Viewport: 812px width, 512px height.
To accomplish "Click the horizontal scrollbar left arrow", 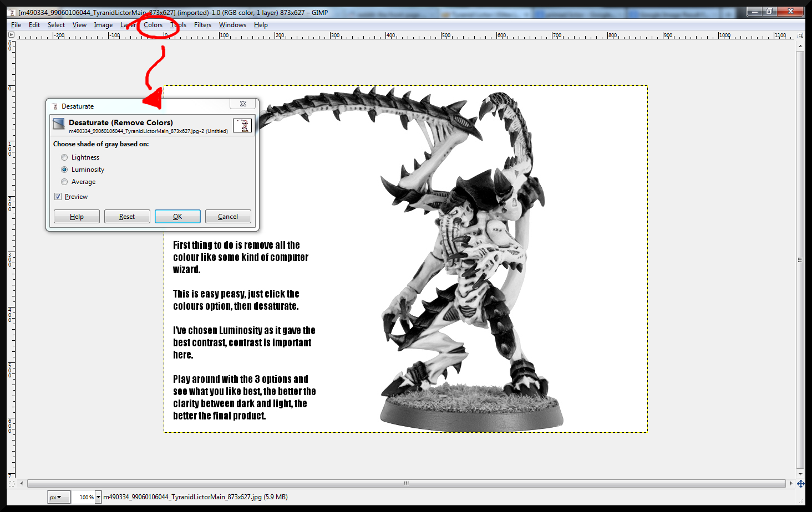I will point(22,483).
